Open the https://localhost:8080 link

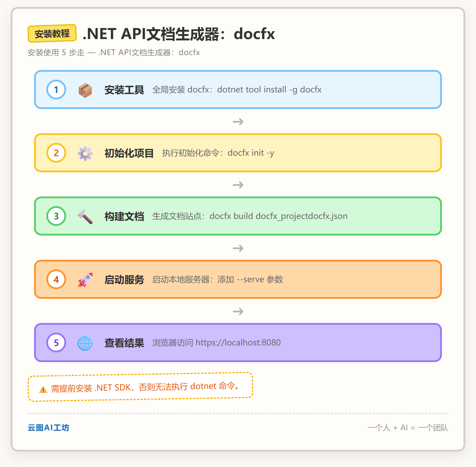pos(238,342)
